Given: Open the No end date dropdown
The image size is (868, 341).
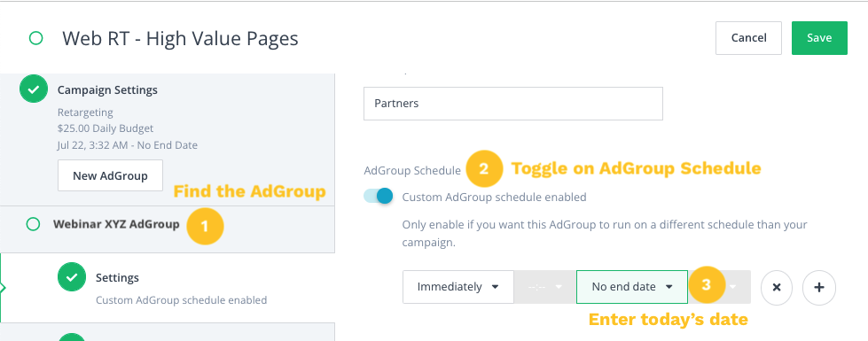Looking at the screenshot, I should coord(631,287).
